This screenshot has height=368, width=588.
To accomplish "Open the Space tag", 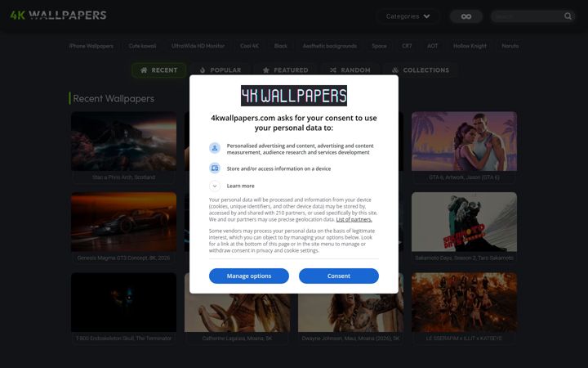I will (x=379, y=46).
